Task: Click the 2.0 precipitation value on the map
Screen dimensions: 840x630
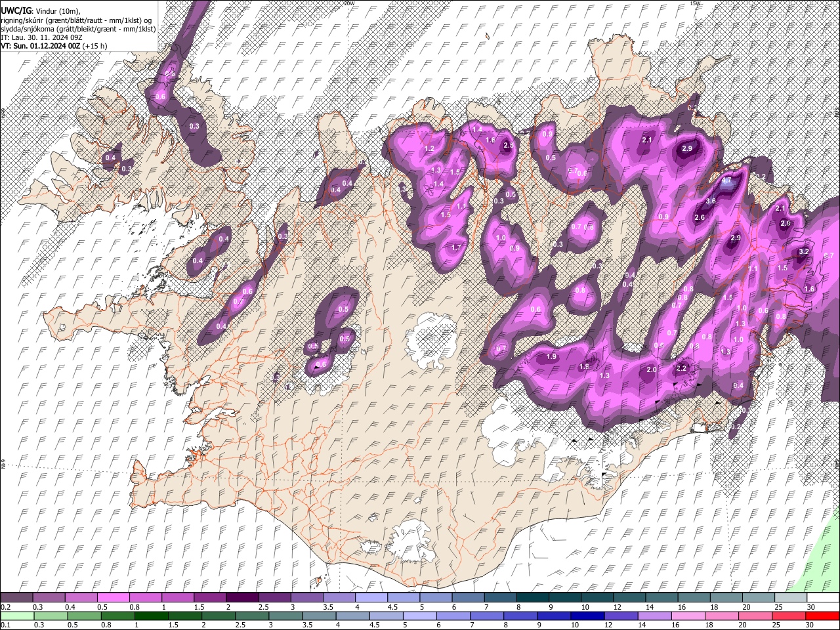Action: coord(652,370)
